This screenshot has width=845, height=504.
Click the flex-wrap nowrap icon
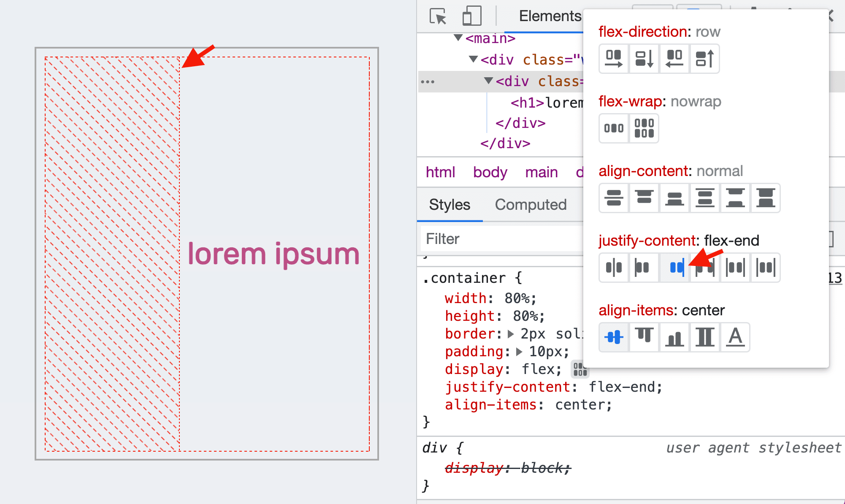point(614,128)
